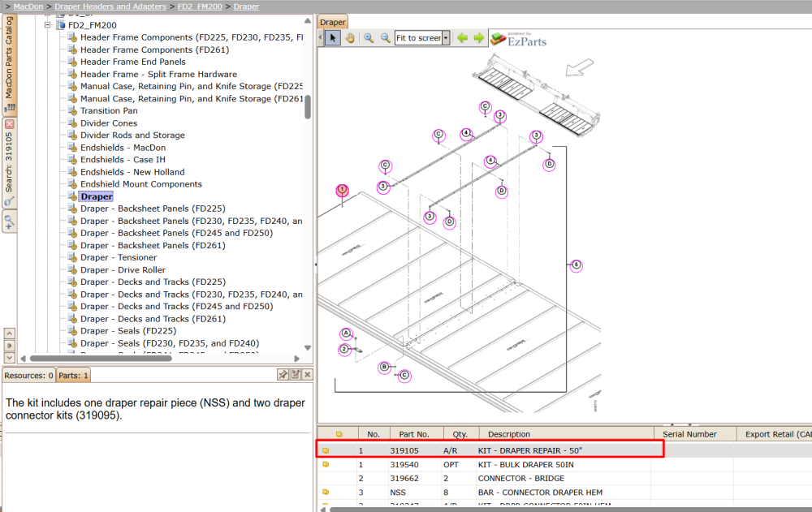The image size is (812, 512).
Task: Click the zoom out magnifier icon
Action: click(x=385, y=38)
